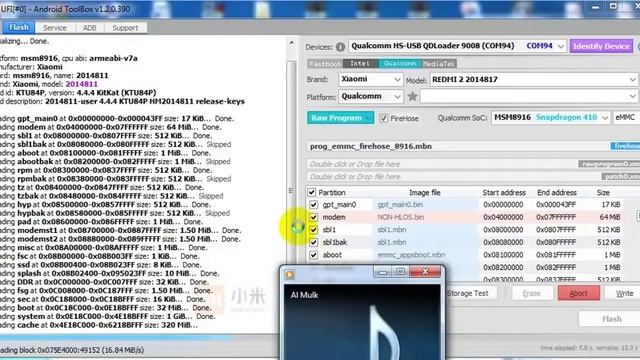640x360 pixels.
Task: Click the Flash button at the bottom right
Action: 611,319
